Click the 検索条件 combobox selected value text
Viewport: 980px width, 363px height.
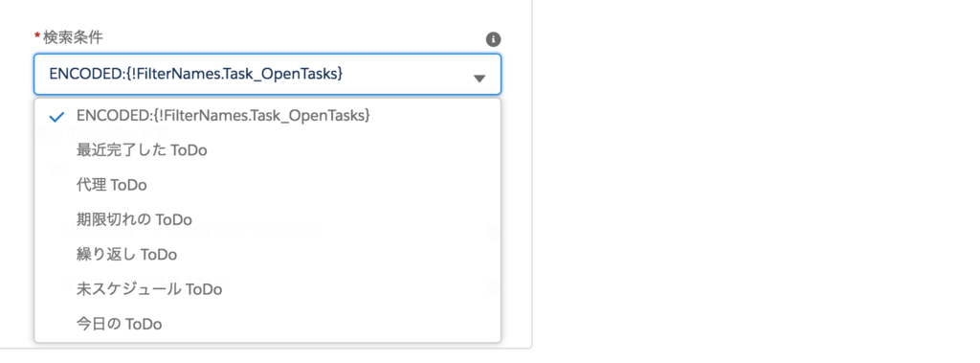click(196, 74)
